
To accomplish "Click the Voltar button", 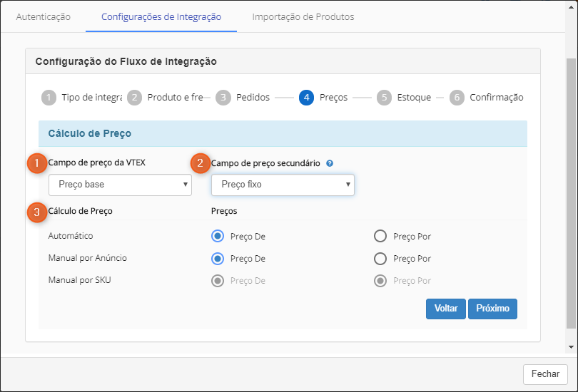I will (446, 309).
